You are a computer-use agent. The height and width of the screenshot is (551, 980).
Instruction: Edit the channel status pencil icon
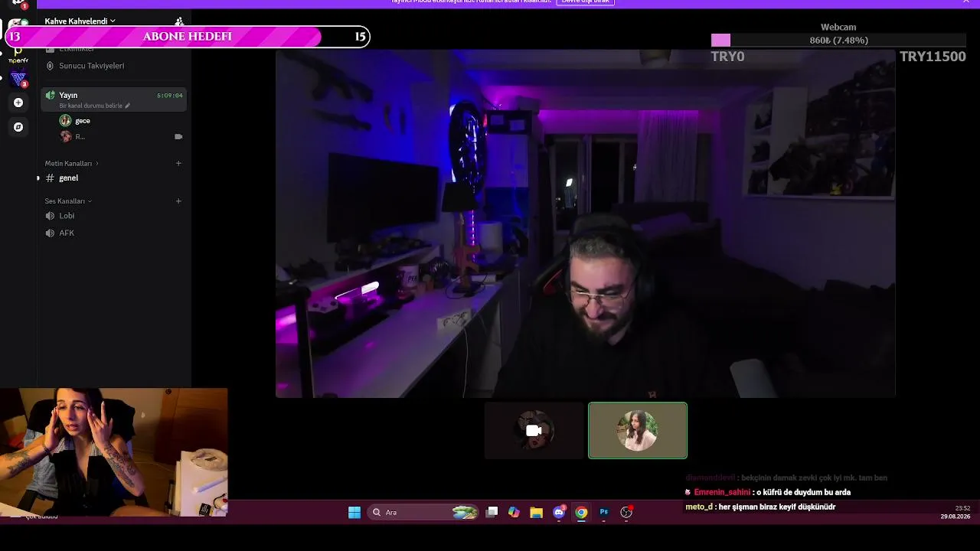click(x=128, y=106)
